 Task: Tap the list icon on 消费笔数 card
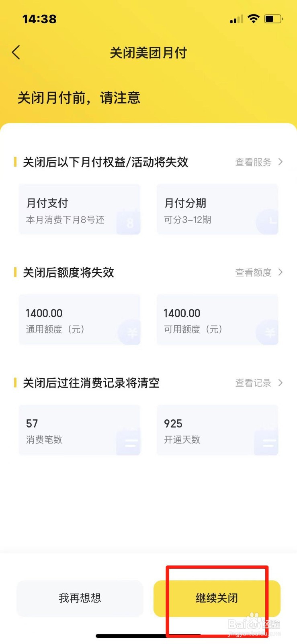[129, 443]
